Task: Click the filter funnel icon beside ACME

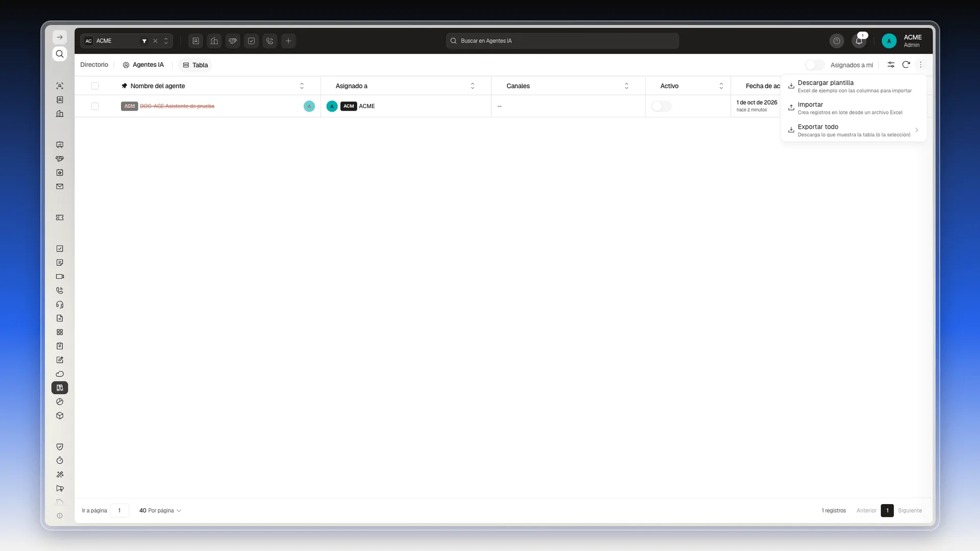Action: [144, 41]
